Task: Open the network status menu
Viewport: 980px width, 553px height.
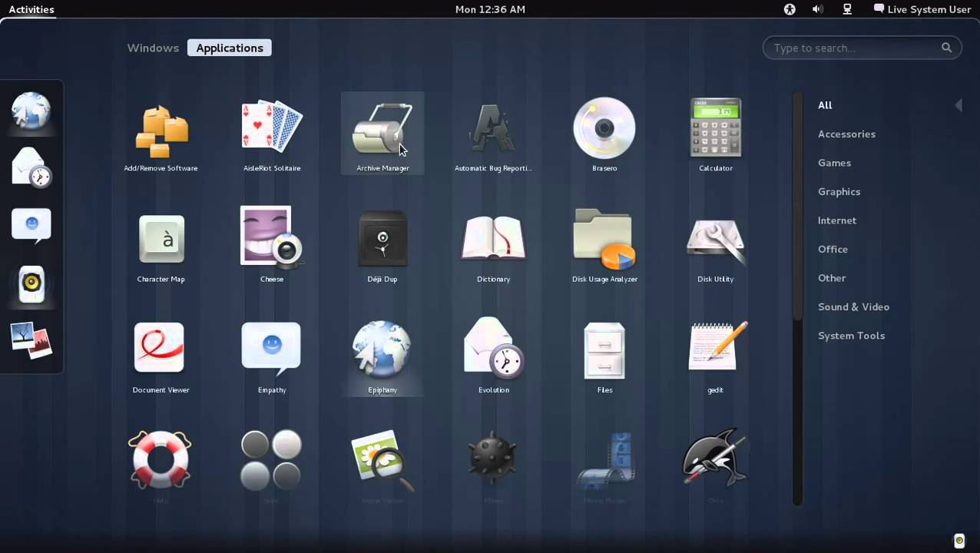Action: pyautogui.click(x=847, y=9)
